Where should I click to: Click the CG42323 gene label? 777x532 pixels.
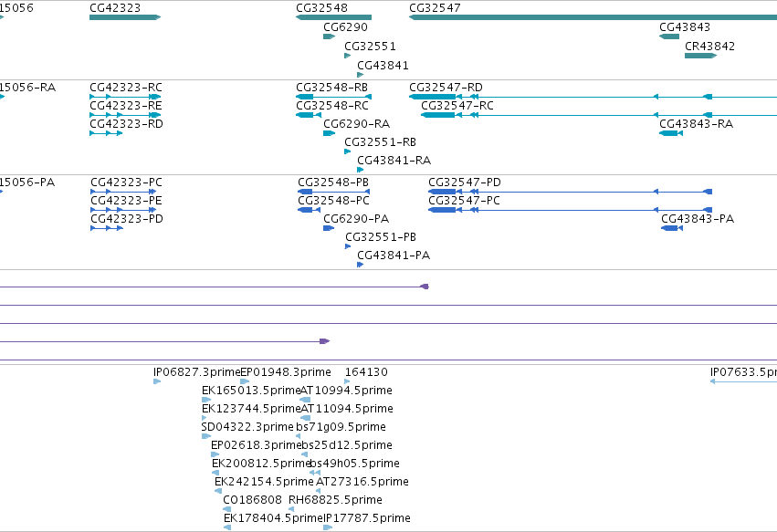(x=115, y=8)
